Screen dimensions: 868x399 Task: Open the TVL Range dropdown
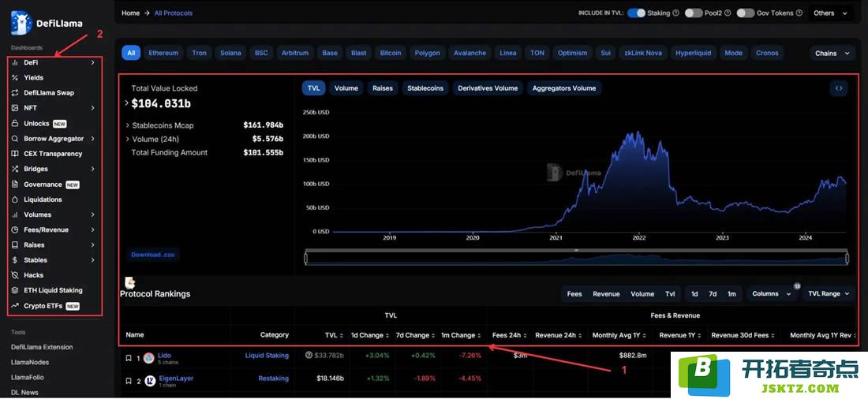829,294
